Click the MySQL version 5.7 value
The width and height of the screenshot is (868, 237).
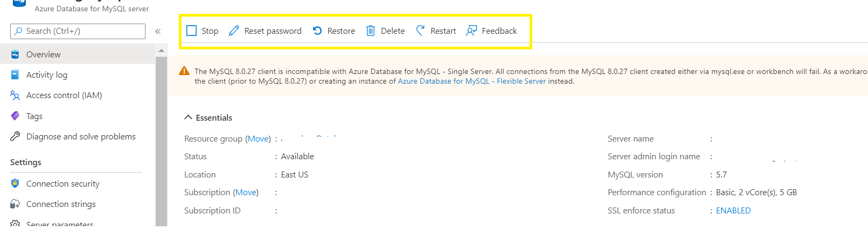721,174
